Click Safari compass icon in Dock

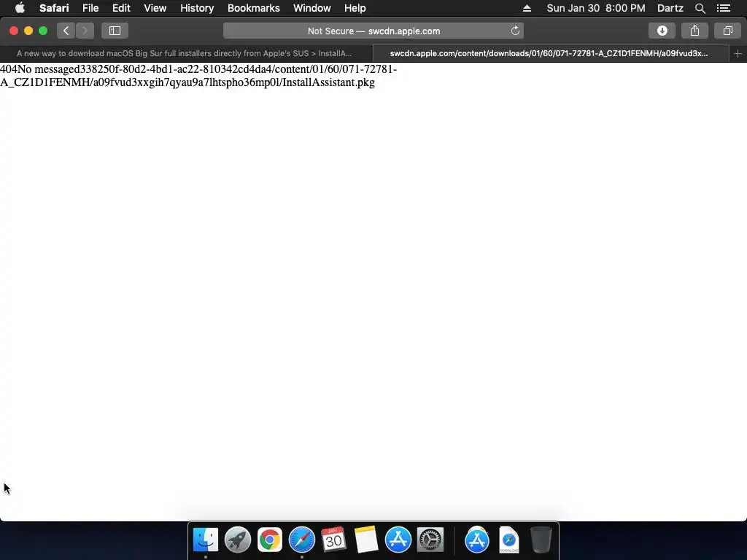click(x=301, y=540)
